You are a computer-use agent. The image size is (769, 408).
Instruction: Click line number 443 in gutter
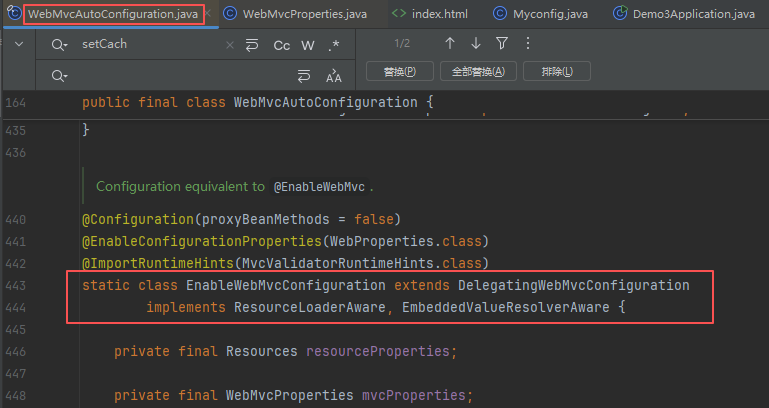click(x=16, y=285)
